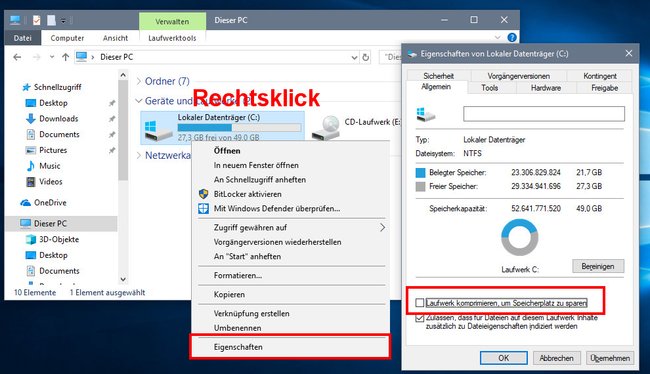
Task: Click the navigation pane scrollbar up arrow
Action: click(123, 75)
